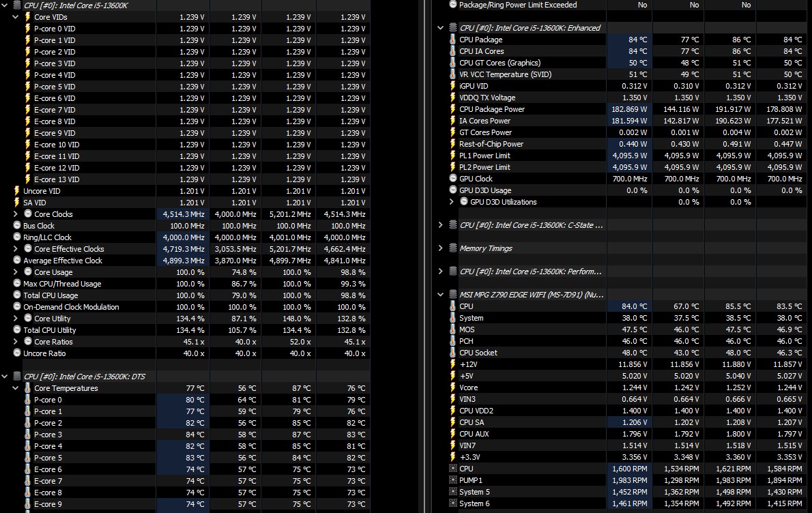Screen dimensions: 812x513
Task: Expand the Core Utility group
Action: (16, 319)
